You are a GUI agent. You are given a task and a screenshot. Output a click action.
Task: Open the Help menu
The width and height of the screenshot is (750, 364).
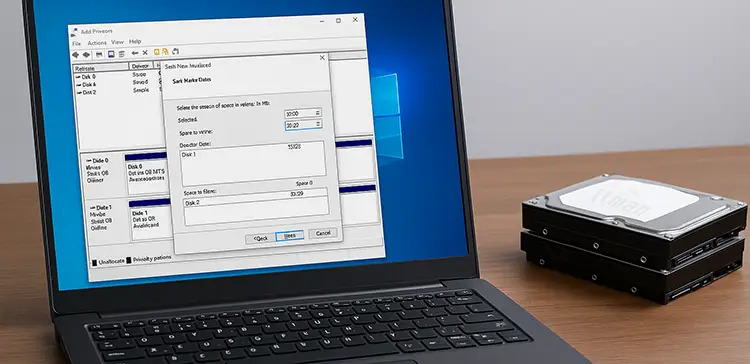click(135, 42)
